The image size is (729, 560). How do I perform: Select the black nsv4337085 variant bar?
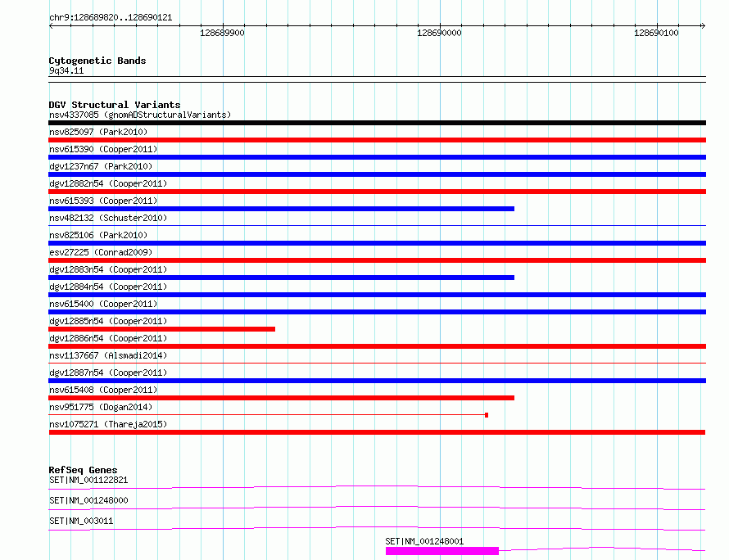(x=377, y=123)
